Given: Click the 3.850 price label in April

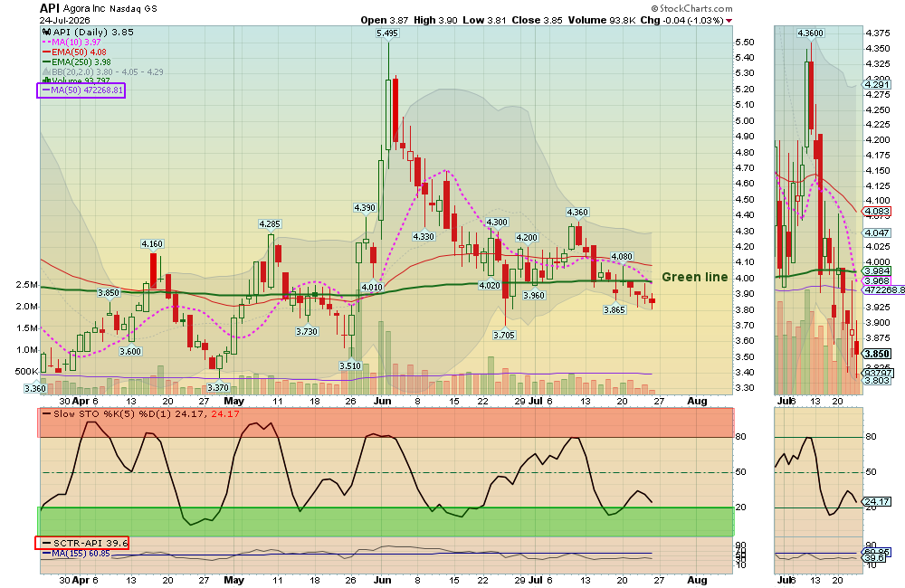Looking at the screenshot, I should (109, 292).
